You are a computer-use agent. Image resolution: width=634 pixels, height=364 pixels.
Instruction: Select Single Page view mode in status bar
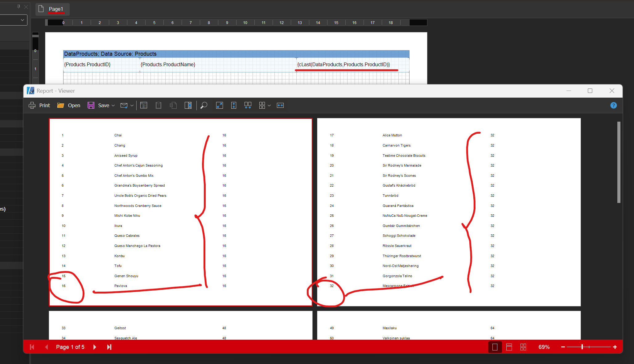pos(495,347)
